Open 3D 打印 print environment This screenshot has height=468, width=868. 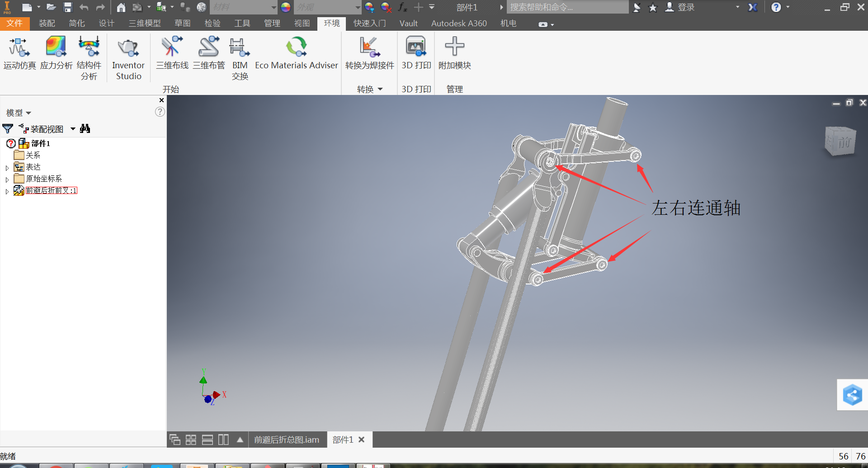pos(416,53)
